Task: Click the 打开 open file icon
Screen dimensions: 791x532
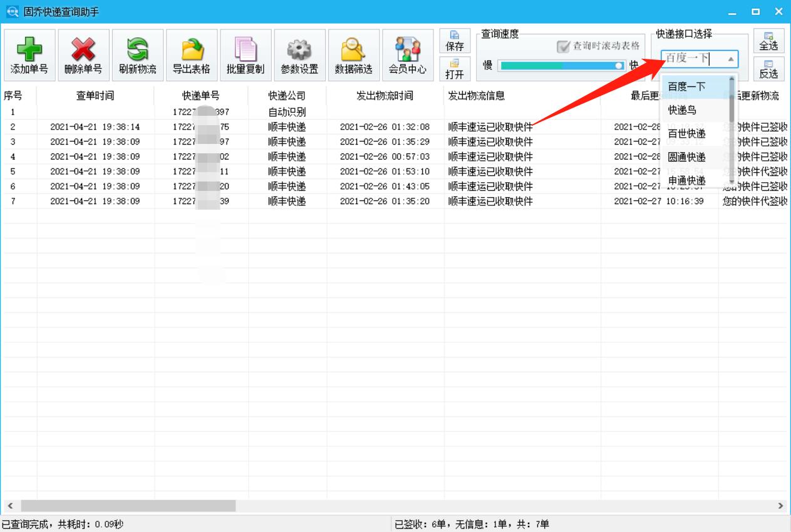Action: pos(455,68)
